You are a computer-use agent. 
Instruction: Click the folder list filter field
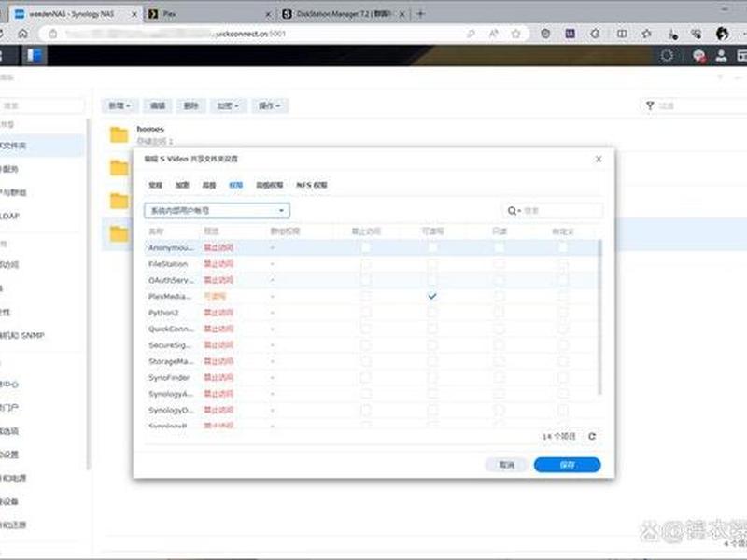tap(696, 105)
